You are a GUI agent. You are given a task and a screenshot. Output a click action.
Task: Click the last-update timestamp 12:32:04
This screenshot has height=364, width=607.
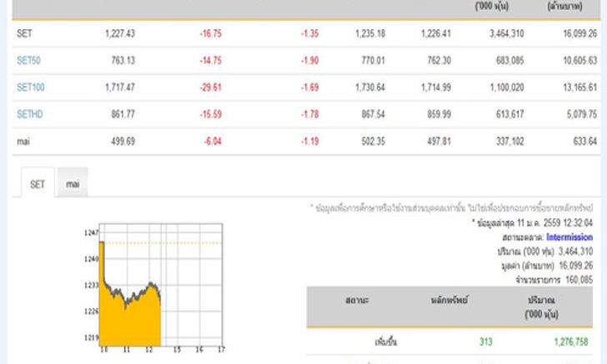pos(578,222)
